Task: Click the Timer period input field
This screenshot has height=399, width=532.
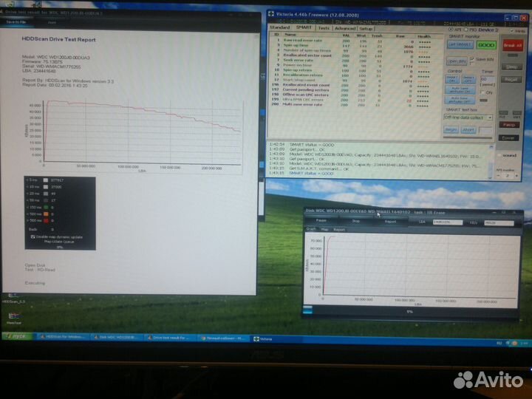Action: coord(487,79)
